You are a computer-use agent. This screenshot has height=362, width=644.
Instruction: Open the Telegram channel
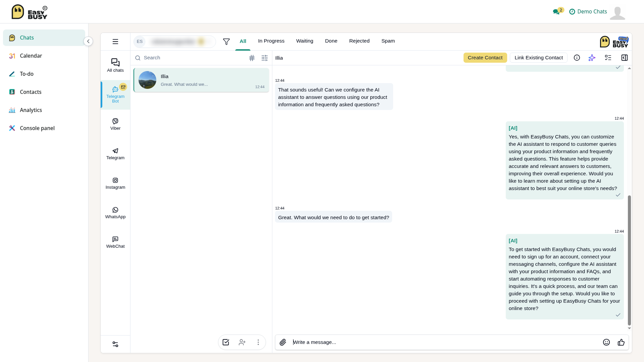(x=115, y=154)
